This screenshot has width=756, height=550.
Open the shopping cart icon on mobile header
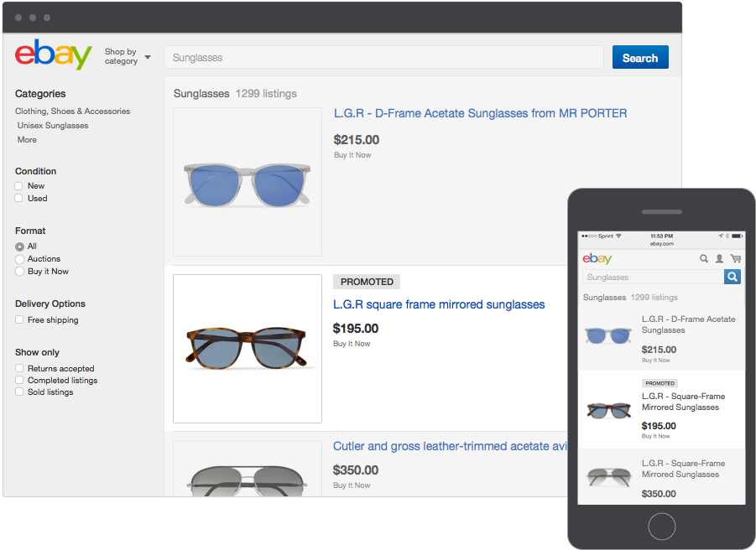[x=735, y=258]
